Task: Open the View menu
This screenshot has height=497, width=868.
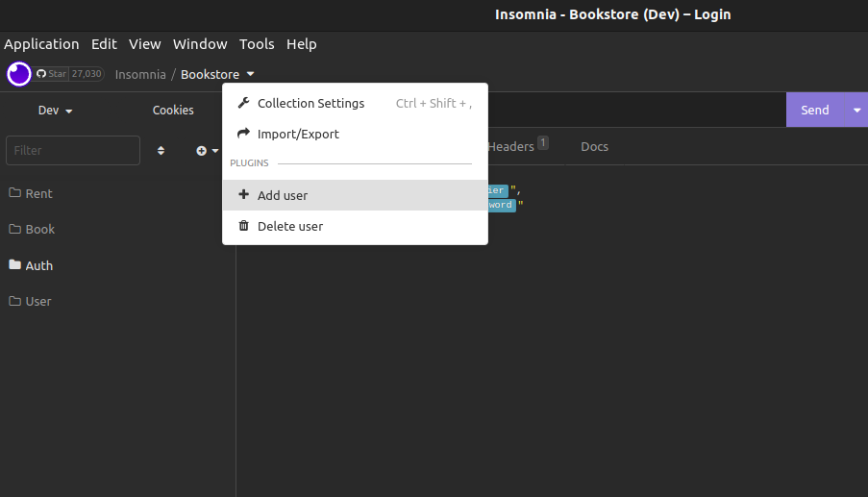Action: (145, 44)
